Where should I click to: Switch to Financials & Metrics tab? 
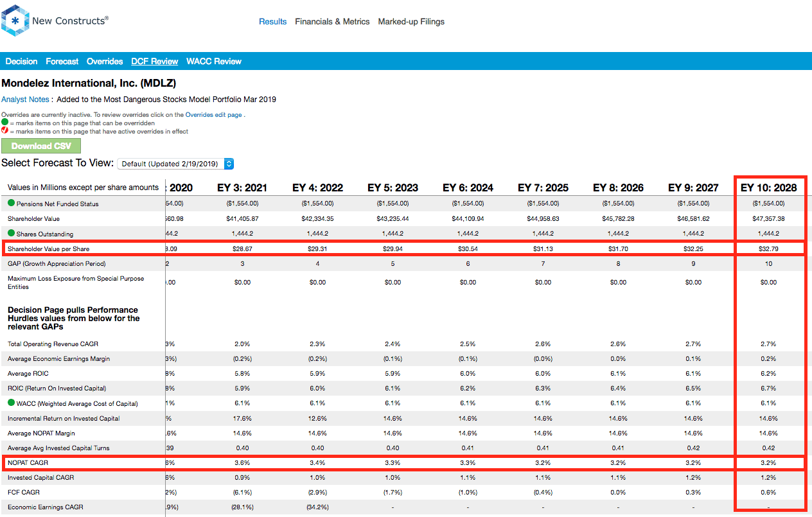click(x=332, y=22)
